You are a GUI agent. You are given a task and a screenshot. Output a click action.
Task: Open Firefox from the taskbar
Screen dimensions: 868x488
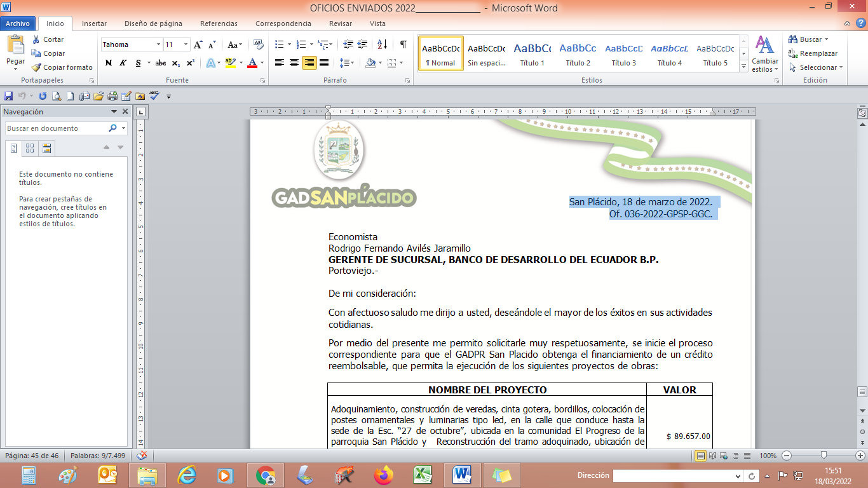[x=384, y=475]
